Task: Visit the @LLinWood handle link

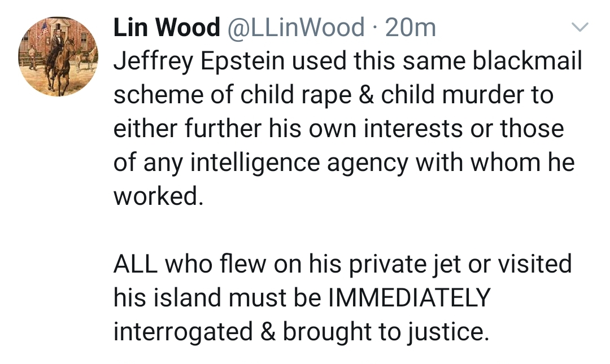Action: 296,28
